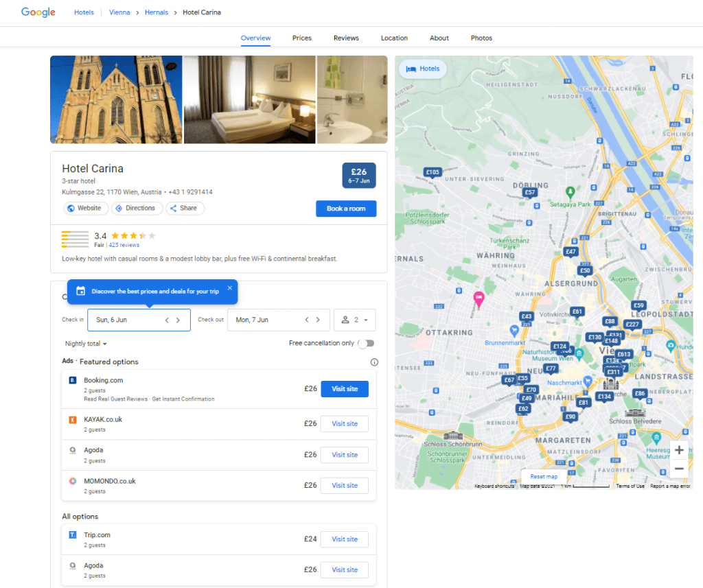Click the Agoda logo icon

pos(72,451)
